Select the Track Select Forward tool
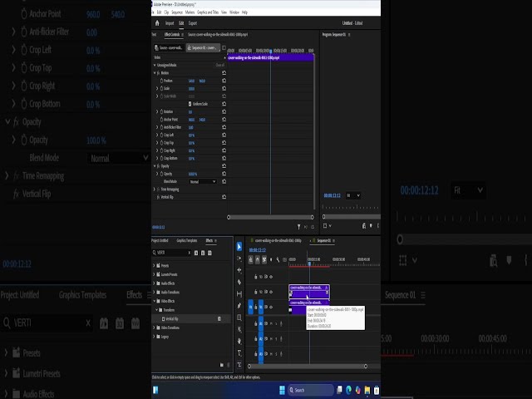The height and width of the screenshot is (399, 532). [x=239, y=259]
